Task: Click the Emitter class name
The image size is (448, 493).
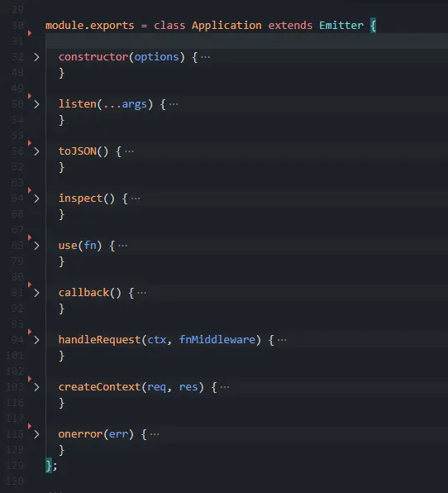Action: point(341,25)
